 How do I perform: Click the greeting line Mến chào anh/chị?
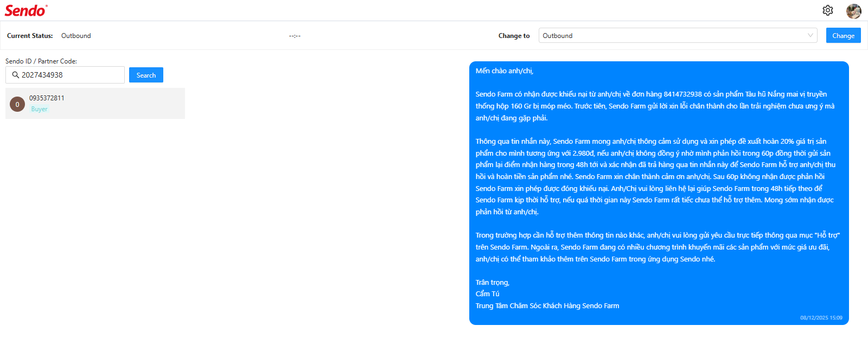[505, 71]
